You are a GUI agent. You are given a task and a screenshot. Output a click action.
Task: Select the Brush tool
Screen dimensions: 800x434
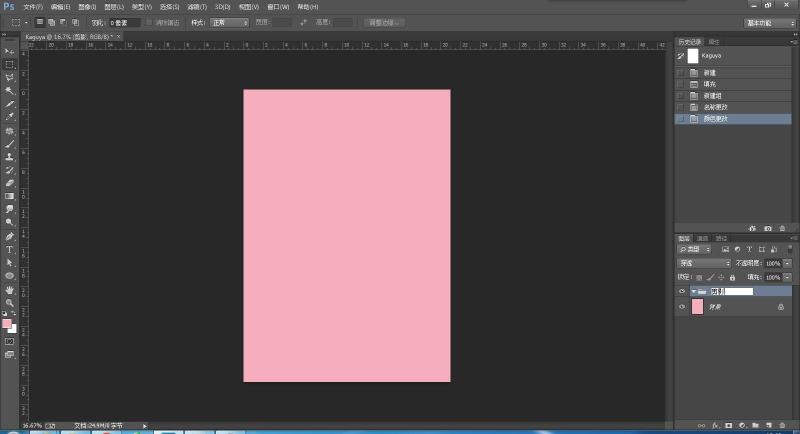tap(9, 144)
